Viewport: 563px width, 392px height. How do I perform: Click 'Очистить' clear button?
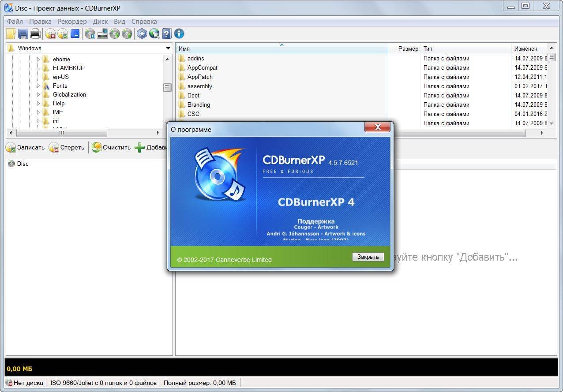pyautogui.click(x=111, y=147)
